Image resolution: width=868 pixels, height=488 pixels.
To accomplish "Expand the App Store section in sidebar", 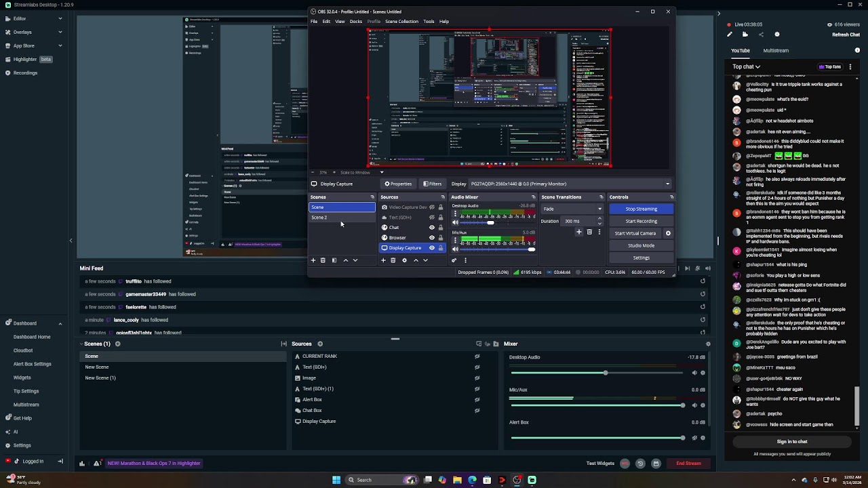I will (x=60, y=45).
